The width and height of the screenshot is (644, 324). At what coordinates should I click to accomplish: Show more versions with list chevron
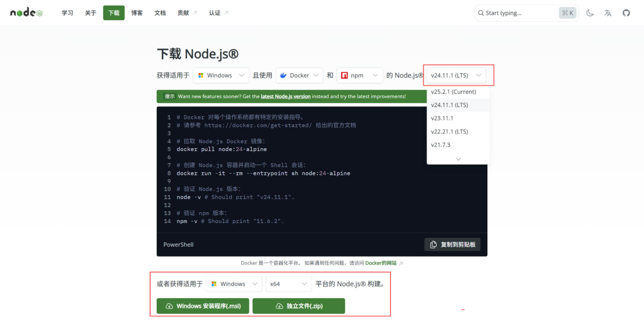click(458, 159)
